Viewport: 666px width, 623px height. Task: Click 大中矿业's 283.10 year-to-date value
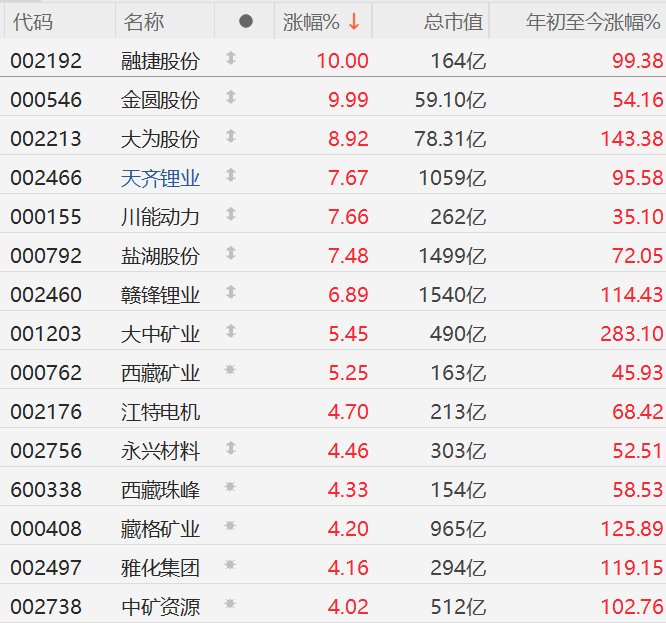click(632, 334)
